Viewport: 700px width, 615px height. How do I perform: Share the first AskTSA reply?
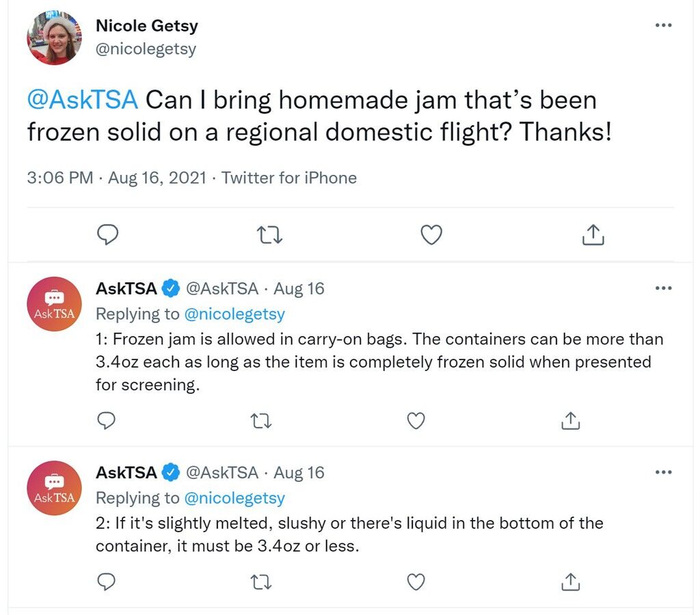coord(571,420)
